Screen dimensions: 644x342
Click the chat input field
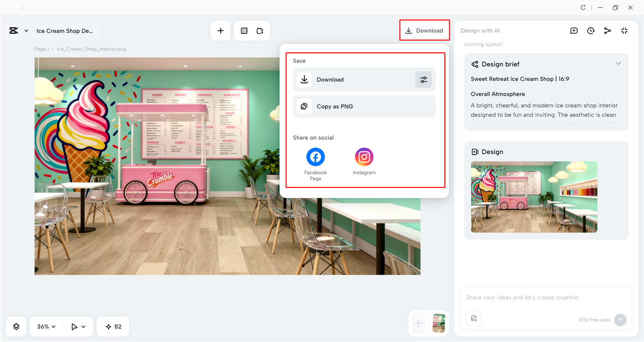click(x=546, y=298)
